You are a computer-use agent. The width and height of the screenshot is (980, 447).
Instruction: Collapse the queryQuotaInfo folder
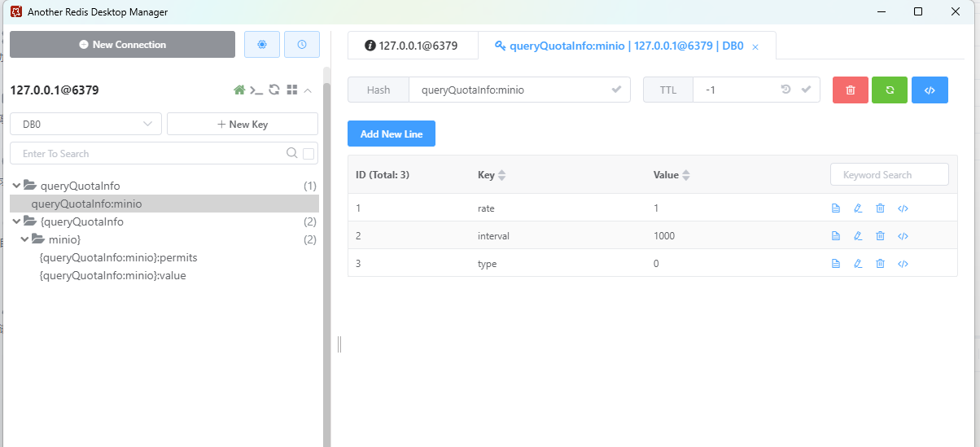point(16,186)
